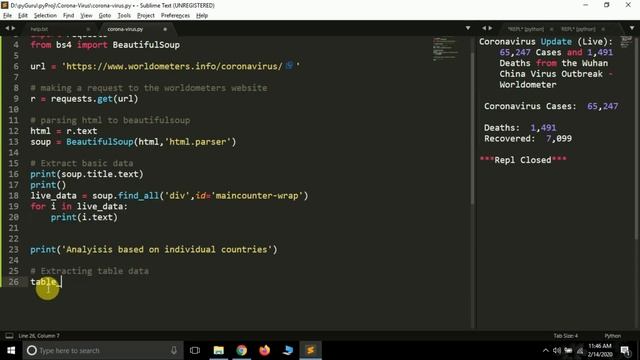Open Task View from taskbar
Image resolution: width=640 pixels, height=360 pixels.
pos(195,350)
